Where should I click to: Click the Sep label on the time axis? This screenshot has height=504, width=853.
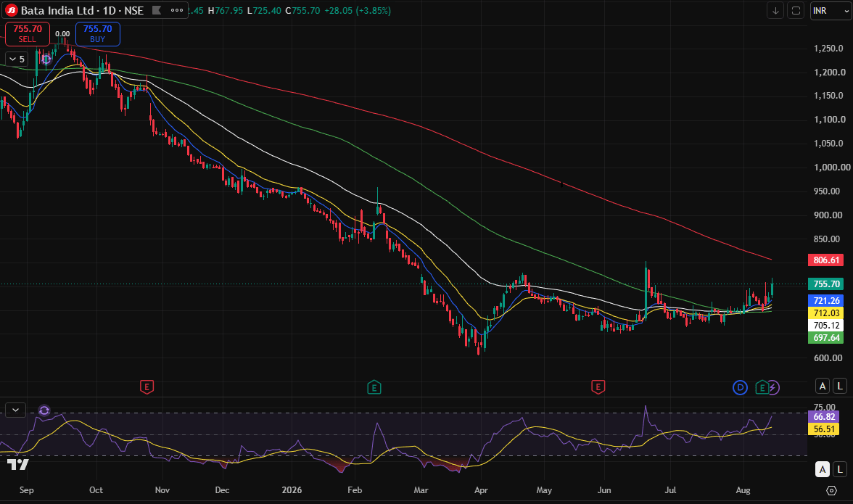pos(27,490)
